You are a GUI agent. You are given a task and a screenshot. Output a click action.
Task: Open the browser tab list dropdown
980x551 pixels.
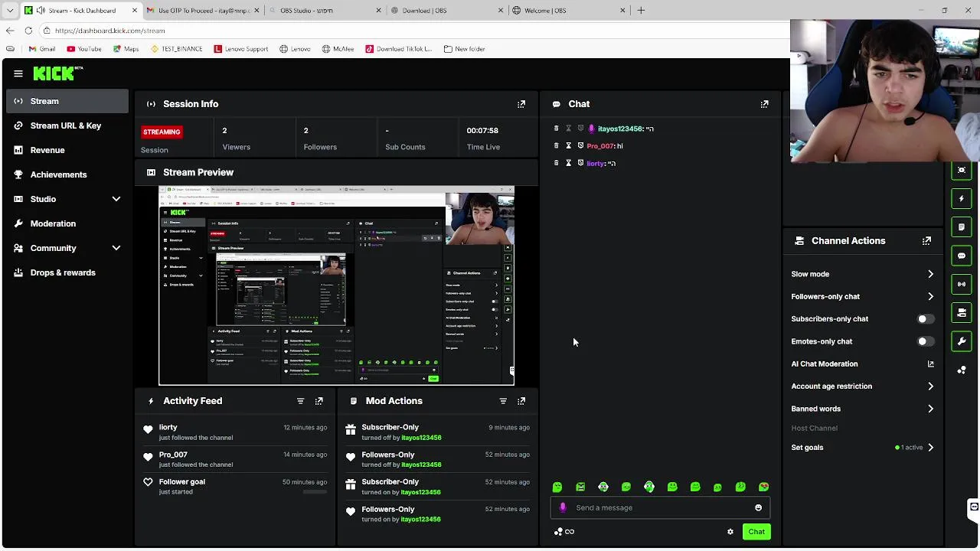coord(9,10)
